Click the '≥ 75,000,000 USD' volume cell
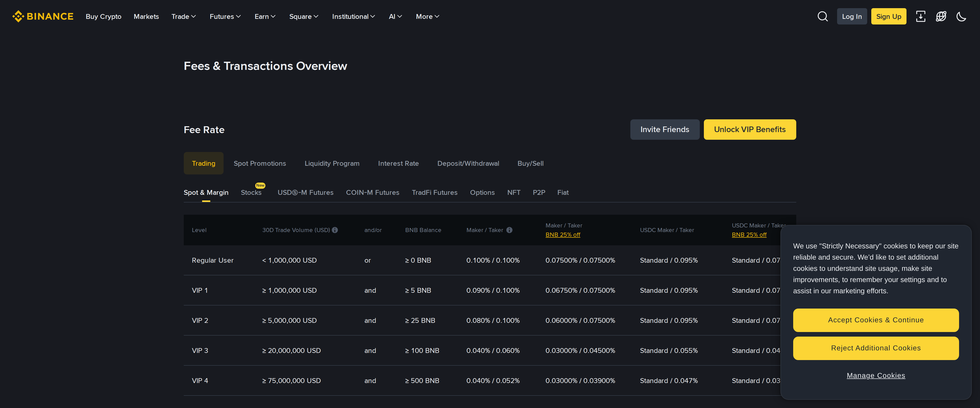The image size is (980, 408). click(291, 380)
